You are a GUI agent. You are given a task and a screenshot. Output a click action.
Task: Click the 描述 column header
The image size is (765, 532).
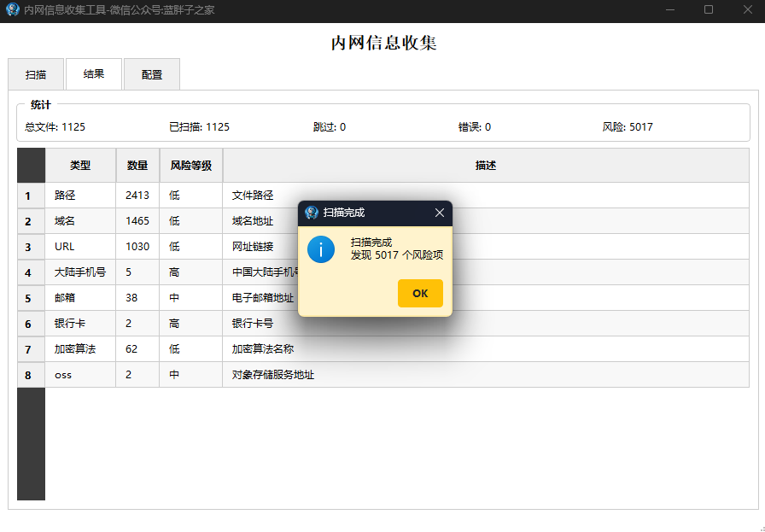click(486, 166)
